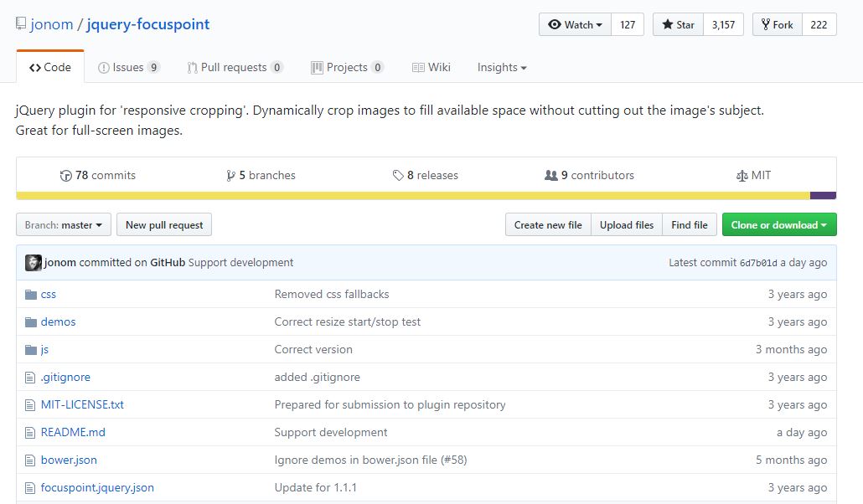Image resolution: width=863 pixels, height=504 pixels.
Task: View the 78 commits list
Action: tap(98, 176)
